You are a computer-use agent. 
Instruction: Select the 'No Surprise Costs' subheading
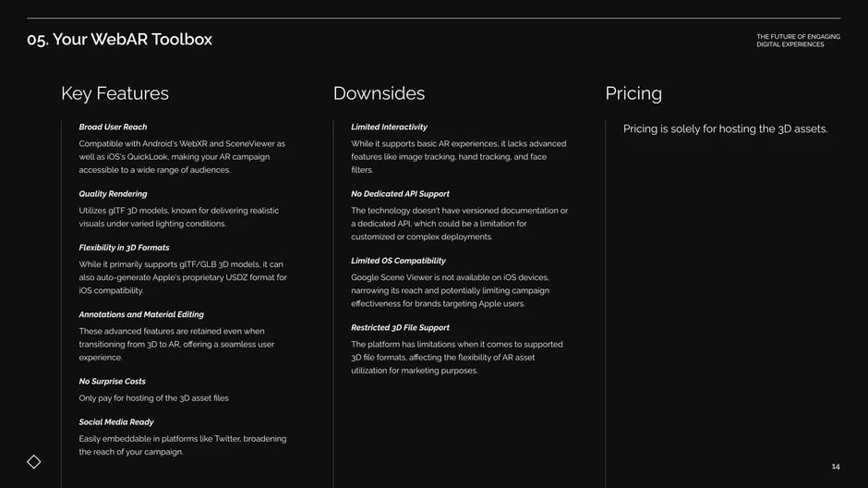point(112,381)
